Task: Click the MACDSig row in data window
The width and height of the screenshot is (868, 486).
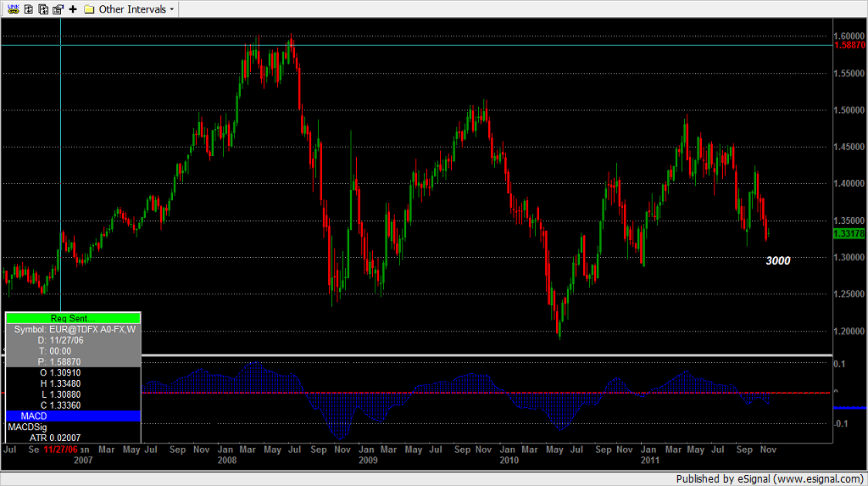Action: (x=73, y=427)
